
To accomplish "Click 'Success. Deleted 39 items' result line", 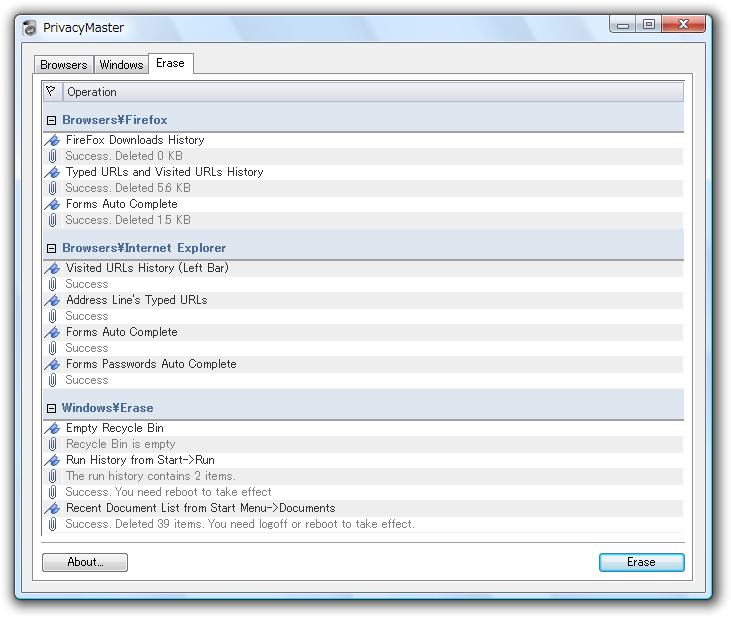I will coord(364,524).
